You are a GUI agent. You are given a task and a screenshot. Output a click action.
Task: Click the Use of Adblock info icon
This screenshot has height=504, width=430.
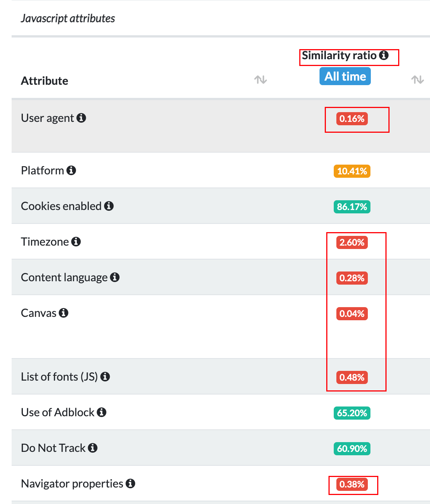click(102, 412)
